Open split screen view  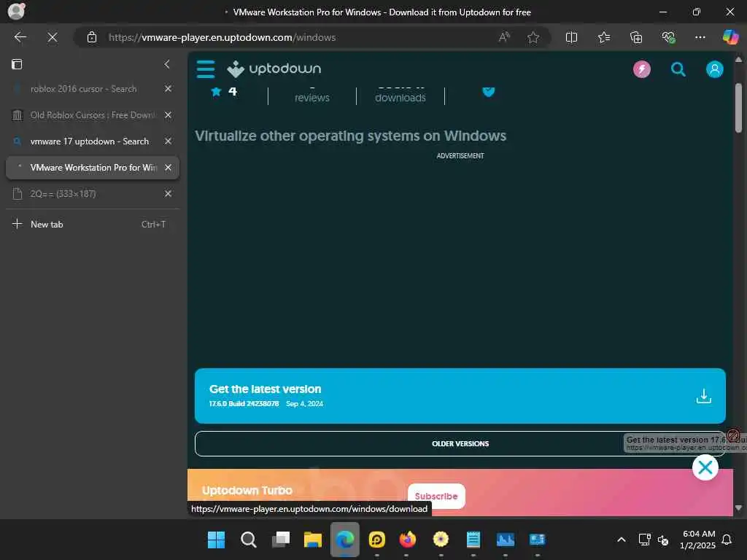coord(571,37)
